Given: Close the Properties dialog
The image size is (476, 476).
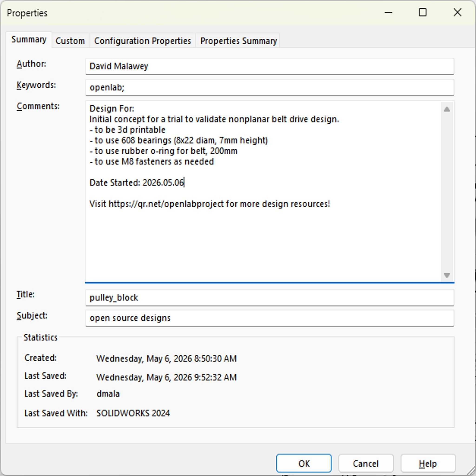Looking at the screenshot, I should click(x=457, y=13).
